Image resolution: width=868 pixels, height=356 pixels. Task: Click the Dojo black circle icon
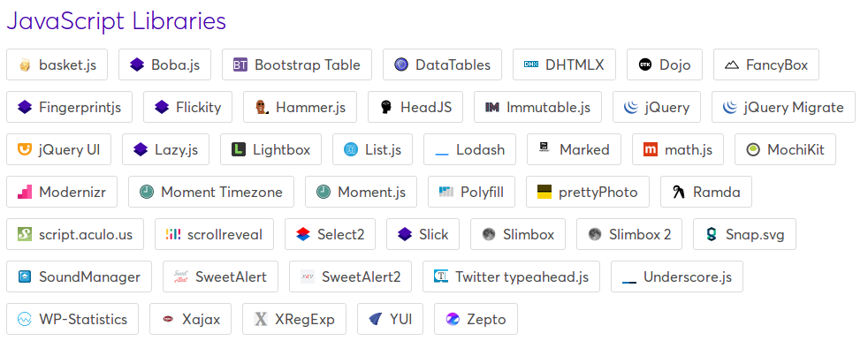point(645,64)
